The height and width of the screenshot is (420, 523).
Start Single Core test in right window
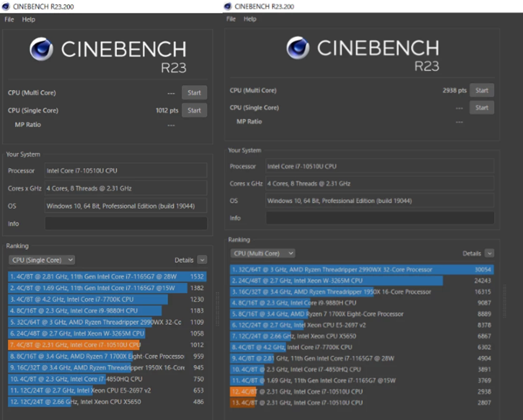482,108
